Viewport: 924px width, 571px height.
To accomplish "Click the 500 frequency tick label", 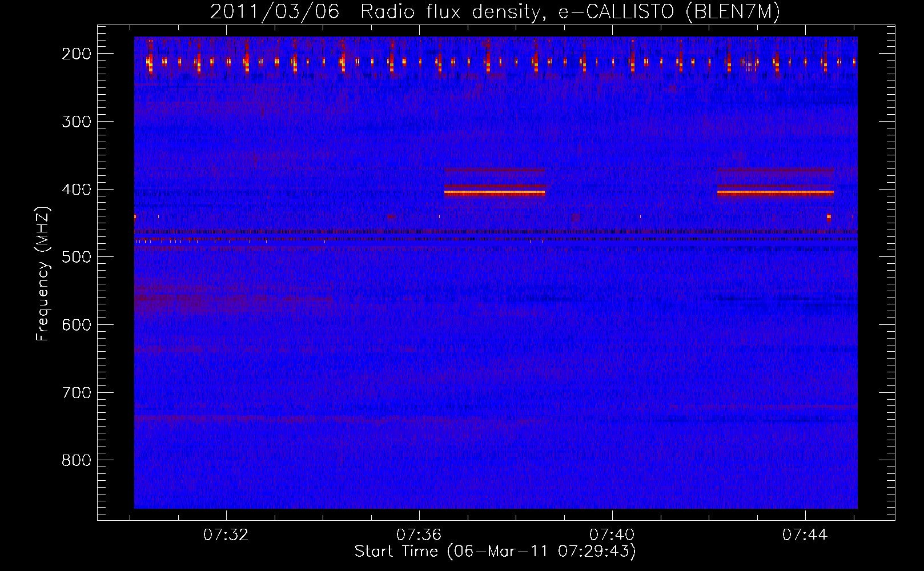I will 77,257.
